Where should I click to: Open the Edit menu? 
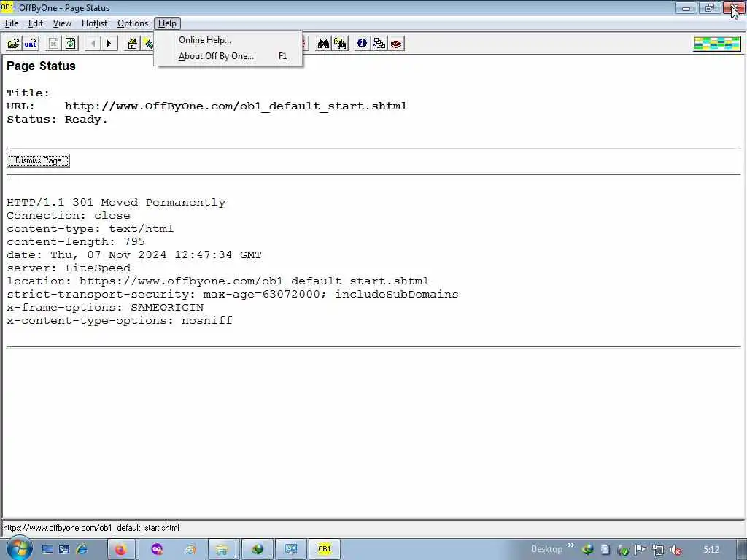(x=35, y=23)
